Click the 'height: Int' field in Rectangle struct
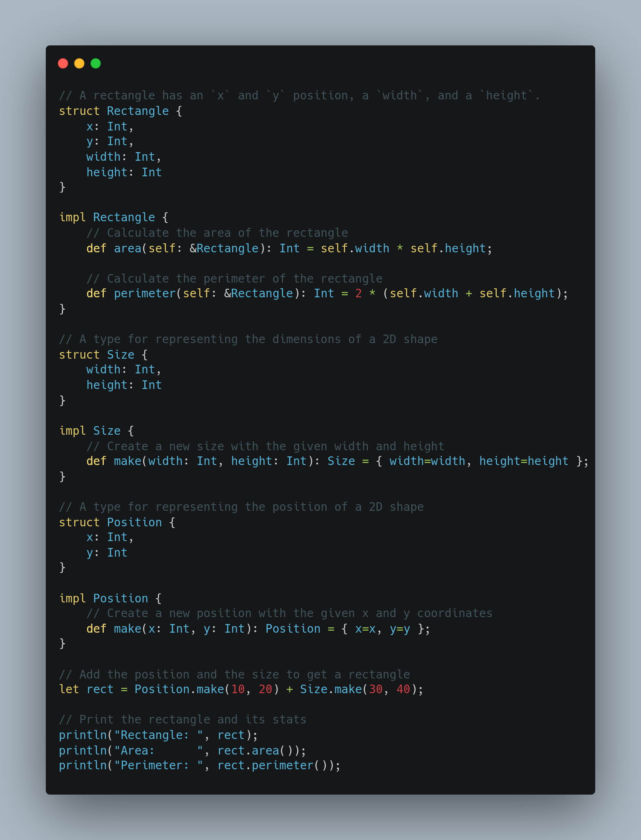This screenshot has width=641, height=840. point(124,173)
